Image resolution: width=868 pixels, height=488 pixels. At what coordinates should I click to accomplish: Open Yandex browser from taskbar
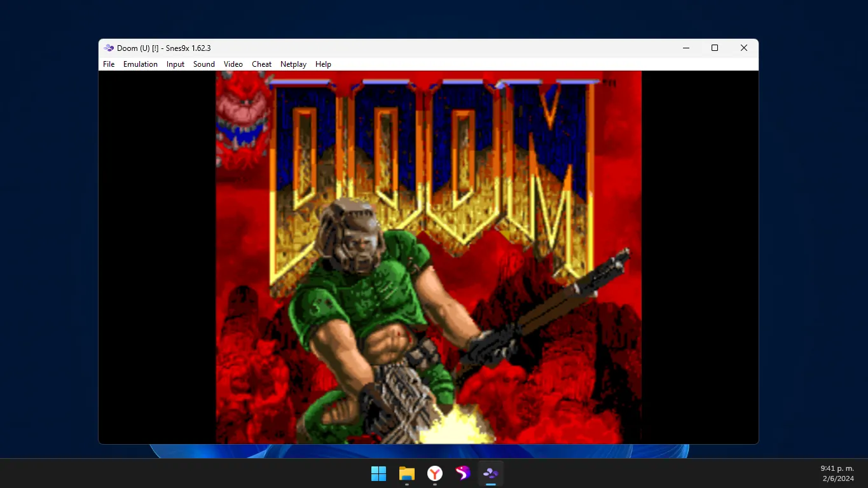point(435,473)
